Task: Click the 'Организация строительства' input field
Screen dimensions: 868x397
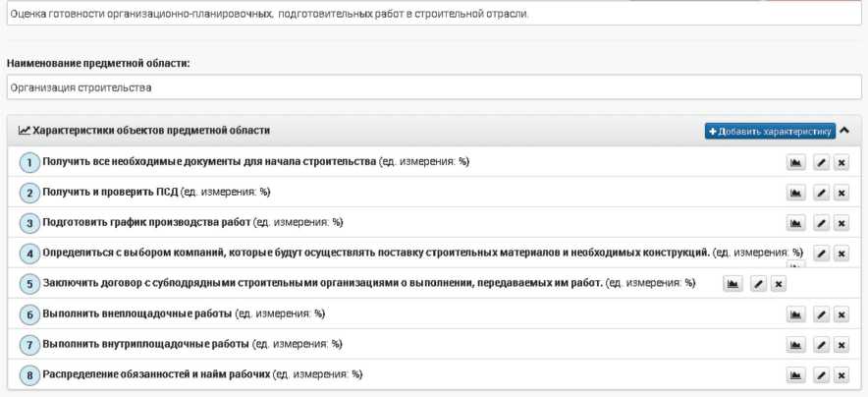Action: pyautogui.click(x=433, y=87)
